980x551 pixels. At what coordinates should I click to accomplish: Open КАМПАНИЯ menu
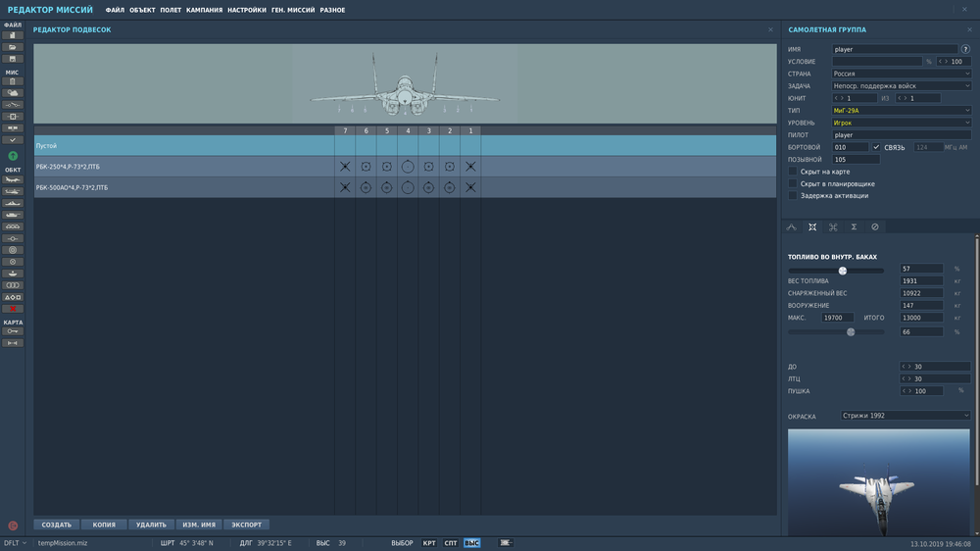[x=205, y=10]
